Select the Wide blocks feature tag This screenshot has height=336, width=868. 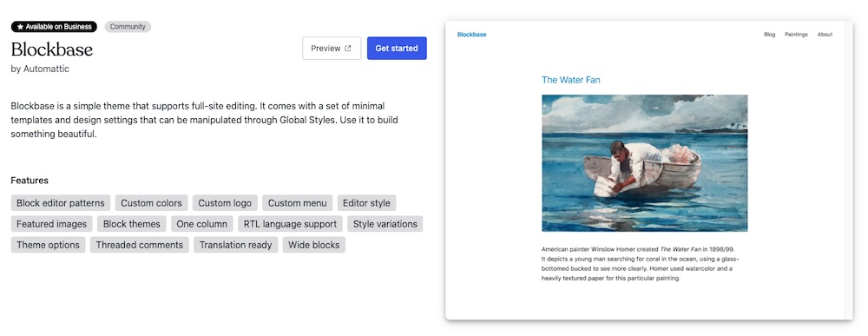tap(314, 245)
